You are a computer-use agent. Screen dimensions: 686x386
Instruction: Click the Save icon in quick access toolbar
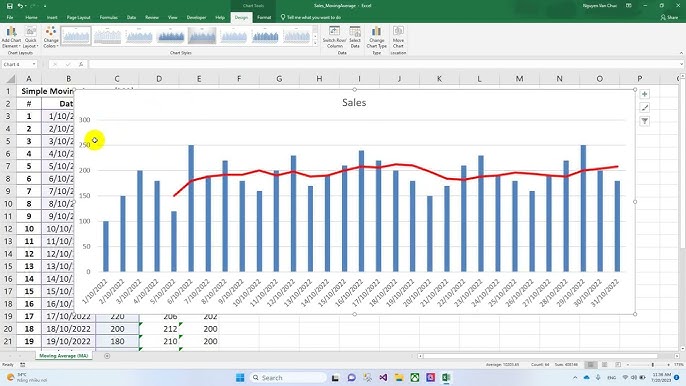(x=10, y=6)
